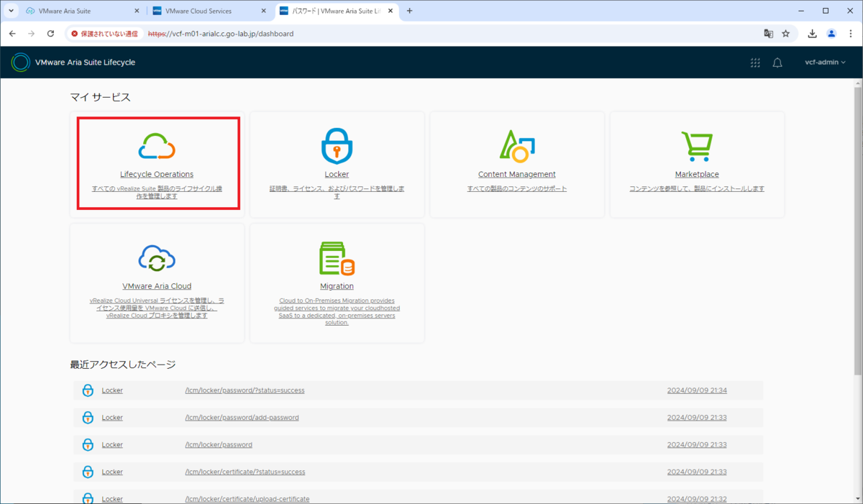Open the Content Management shapes icon
The image size is (863, 504).
coord(516,146)
